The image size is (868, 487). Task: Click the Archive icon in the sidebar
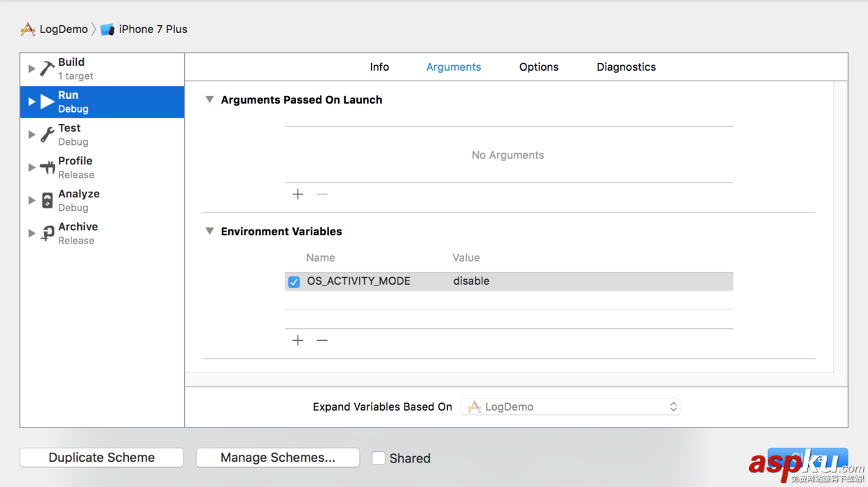47,232
